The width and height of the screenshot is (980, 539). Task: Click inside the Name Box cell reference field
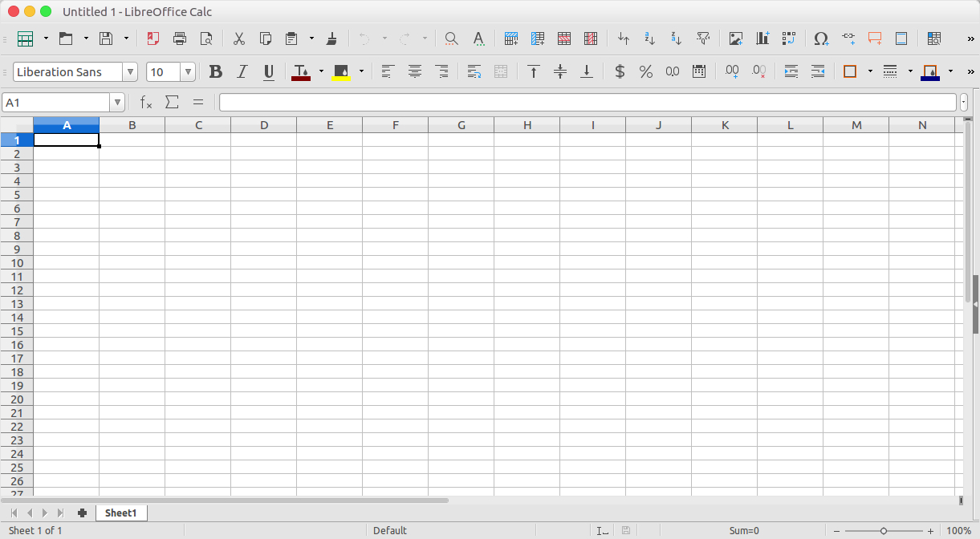(x=58, y=102)
